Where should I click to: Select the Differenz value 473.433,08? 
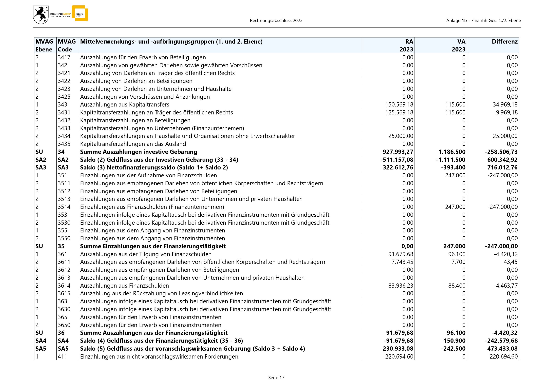pyautogui.click(x=502, y=349)
